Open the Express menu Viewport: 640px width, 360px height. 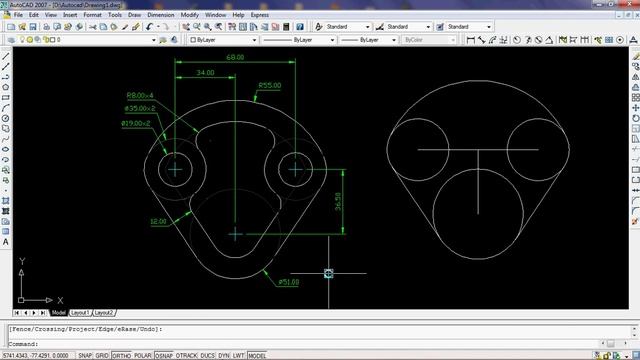[x=260, y=15]
